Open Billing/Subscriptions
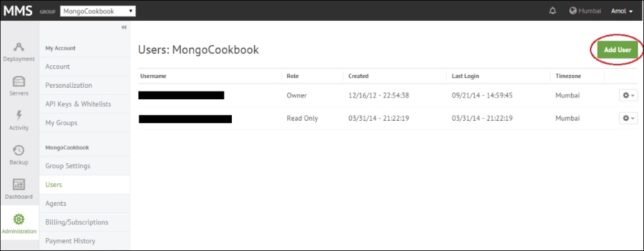Image resolution: width=644 pixels, height=251 pixels. tap(84, 222)
